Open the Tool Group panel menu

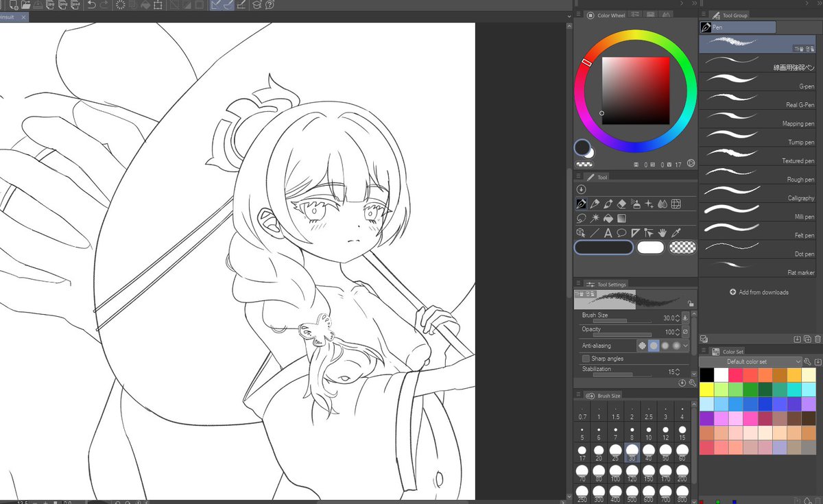coord(704,15)
